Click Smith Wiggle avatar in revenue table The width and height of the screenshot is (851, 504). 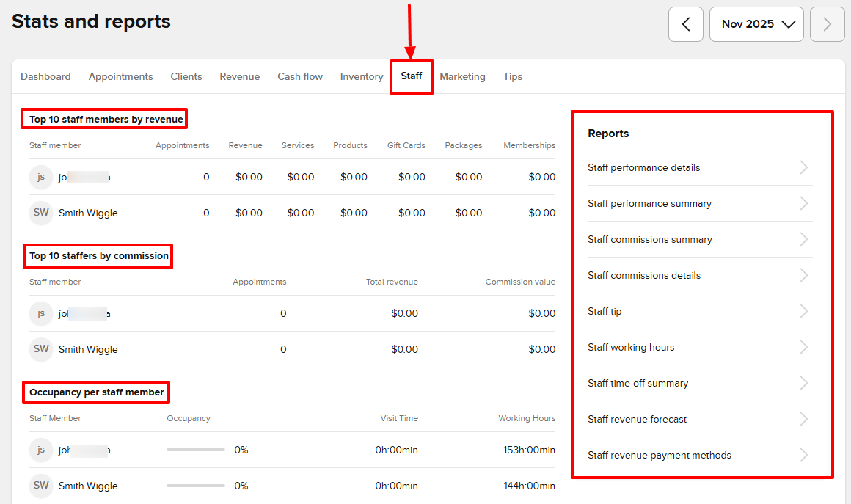[41, 213]
